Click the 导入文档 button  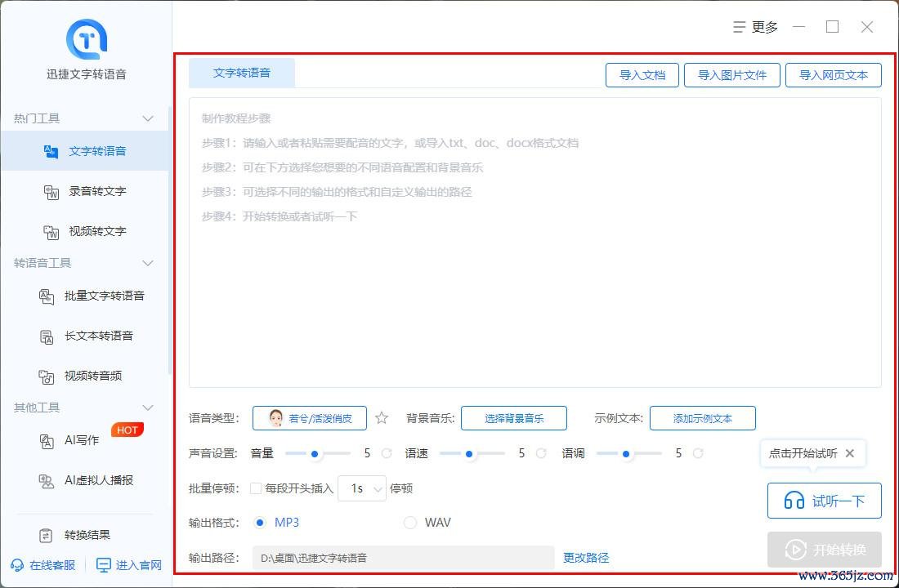point(642,75)
